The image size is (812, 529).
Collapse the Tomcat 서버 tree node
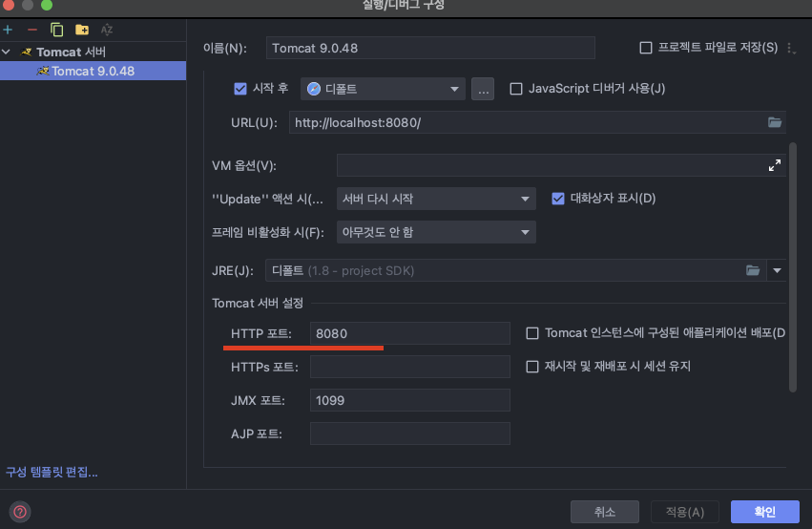(7, 52)
